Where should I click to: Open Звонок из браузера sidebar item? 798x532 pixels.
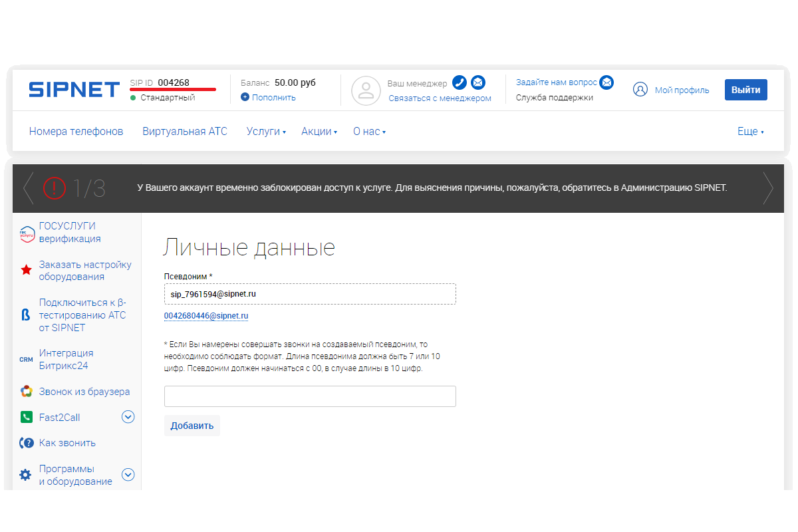pyautogui.click(x=84, y=392)
